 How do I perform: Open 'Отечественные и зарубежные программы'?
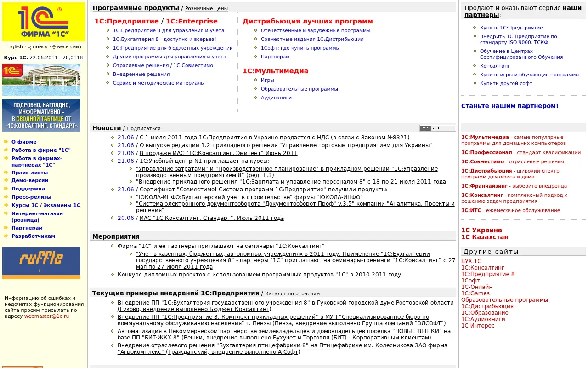click(x=316, y=30)
